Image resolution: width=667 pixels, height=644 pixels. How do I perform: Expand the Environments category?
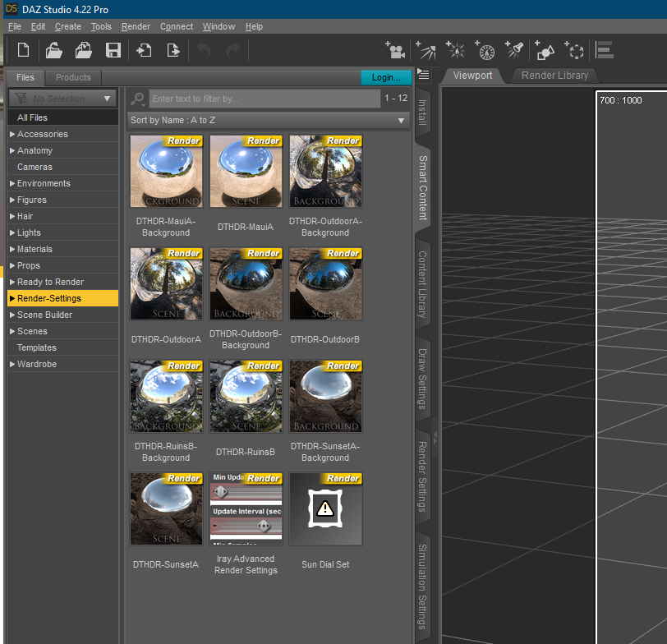pyautogui.click(x=12, y=183)
